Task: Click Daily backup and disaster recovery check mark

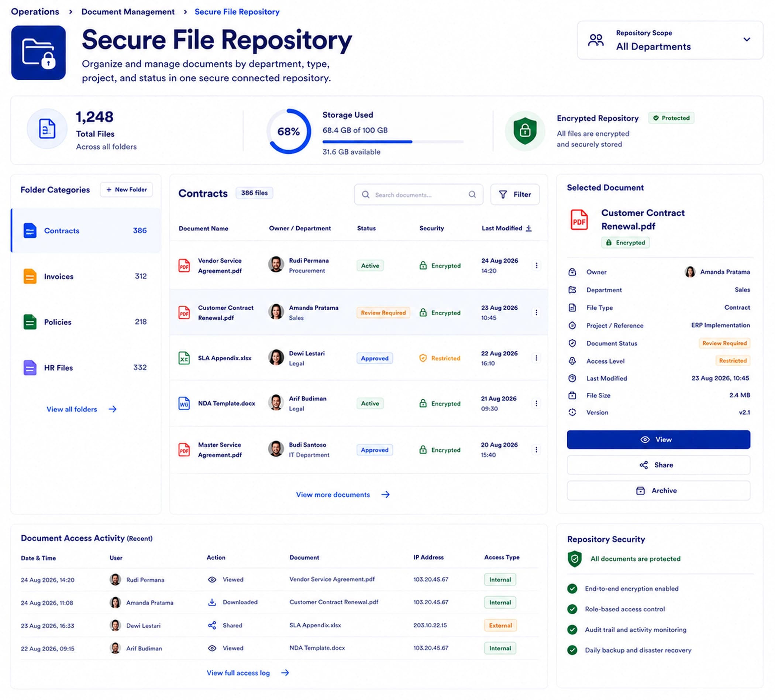Action: [572, 650]
